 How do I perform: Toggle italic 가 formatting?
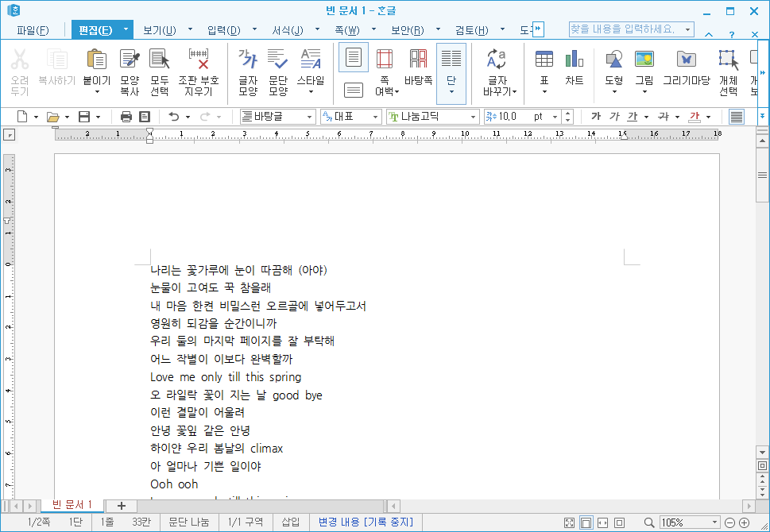[x=613, y=116]
